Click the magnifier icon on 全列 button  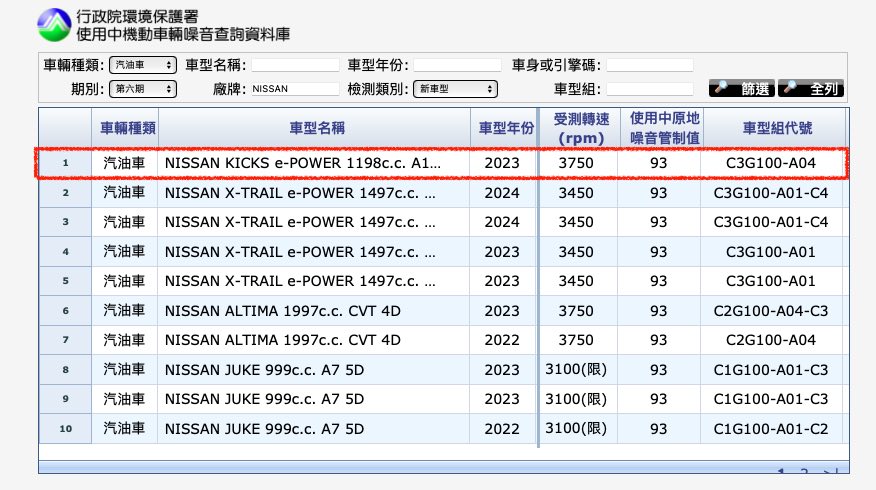coord(790,87)
